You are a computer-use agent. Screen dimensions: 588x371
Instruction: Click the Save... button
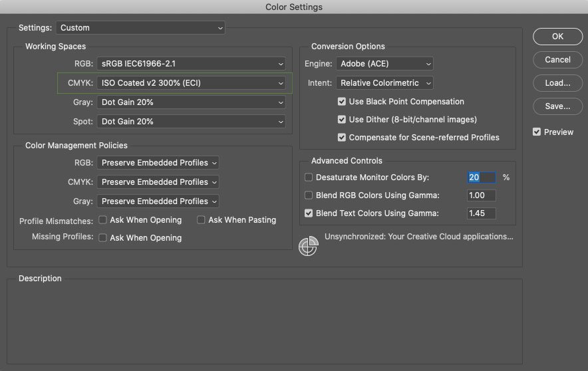pyautogui.click(x=557, y=106)
